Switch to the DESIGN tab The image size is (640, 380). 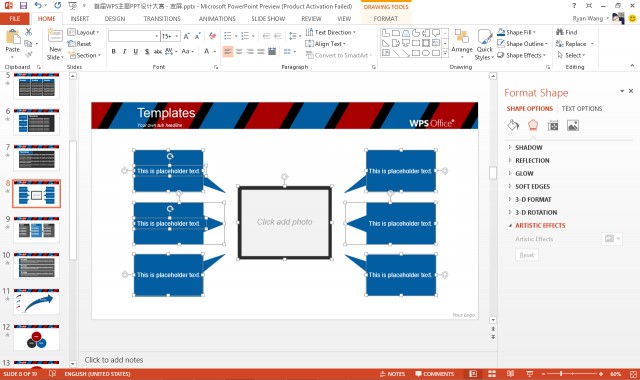115,19
